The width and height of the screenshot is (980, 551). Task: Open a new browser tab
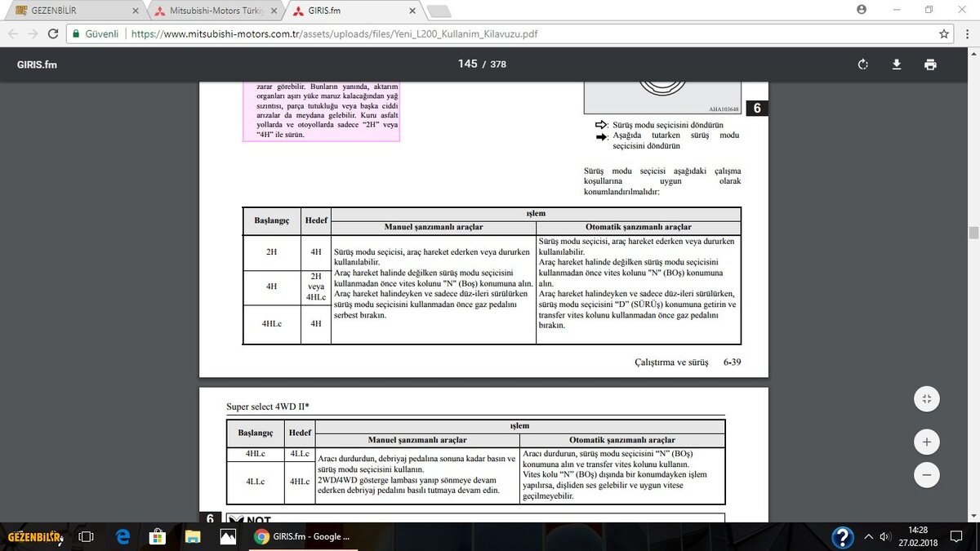coord(439,11)
